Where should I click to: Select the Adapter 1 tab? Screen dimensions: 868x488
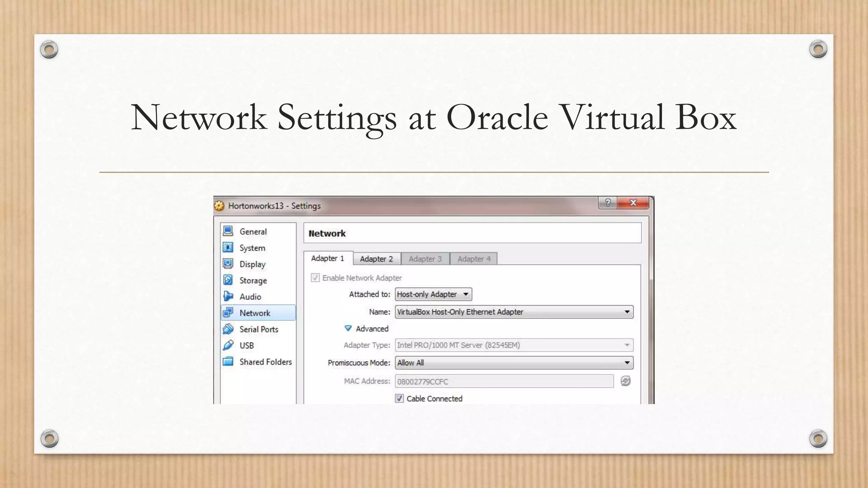pos(328,258)
